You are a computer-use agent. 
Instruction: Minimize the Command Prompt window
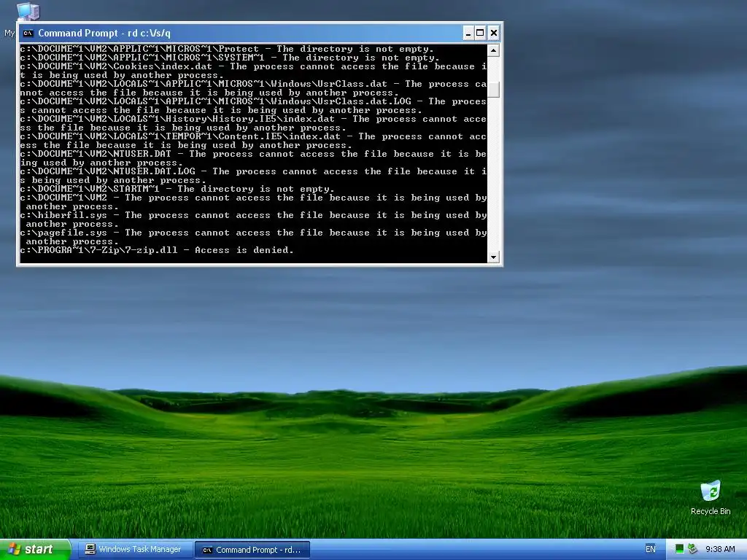(x=468, y=33)
